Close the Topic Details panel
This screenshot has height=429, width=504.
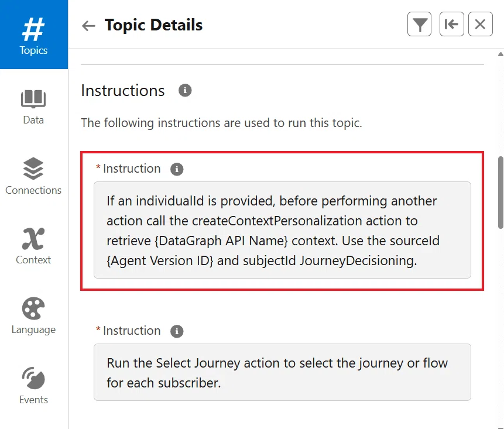pos(481,24)
